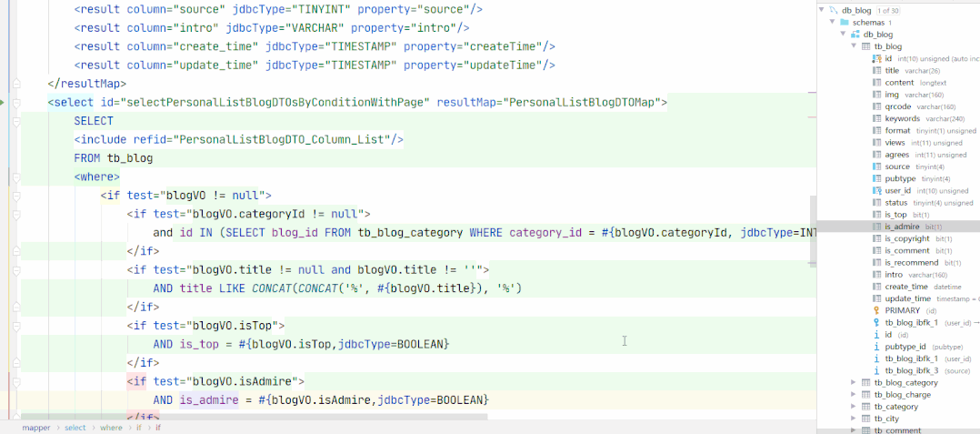Click the column icon next to is_recommend
The height and width of the screenshot is (434, 980).
coord(877,263)
